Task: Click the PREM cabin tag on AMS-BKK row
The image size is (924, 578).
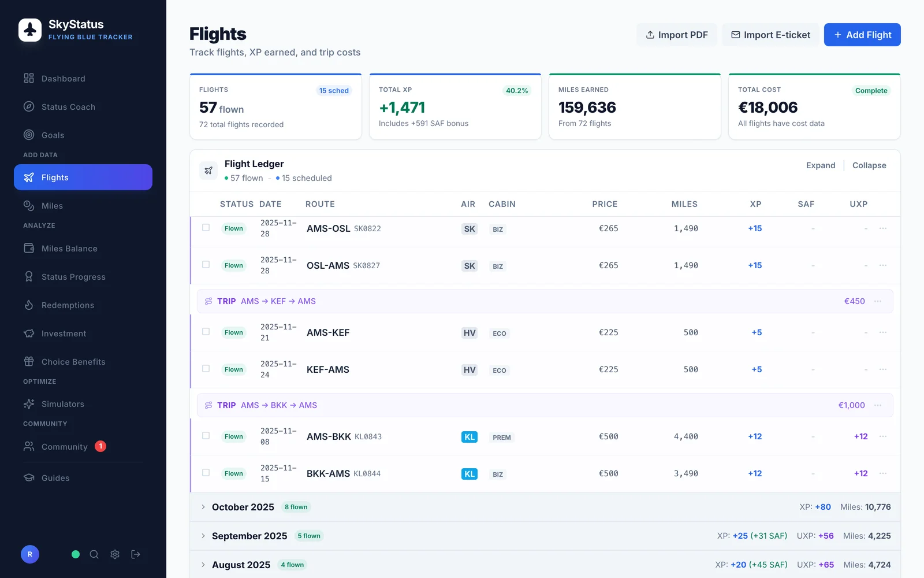Action: click(x=502, y=438)
